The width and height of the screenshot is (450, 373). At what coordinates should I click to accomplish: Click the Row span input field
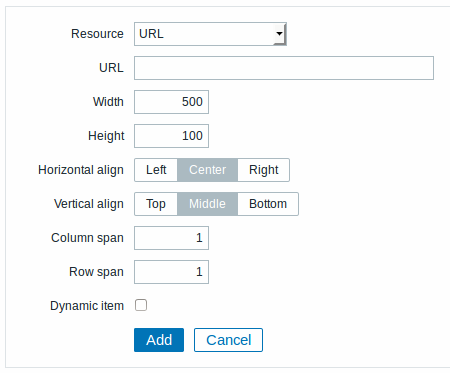(x=171, y=272)
